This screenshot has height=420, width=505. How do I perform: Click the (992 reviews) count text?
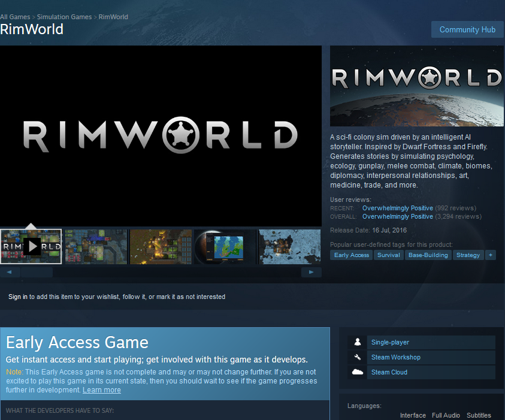[x=456, y=208]
